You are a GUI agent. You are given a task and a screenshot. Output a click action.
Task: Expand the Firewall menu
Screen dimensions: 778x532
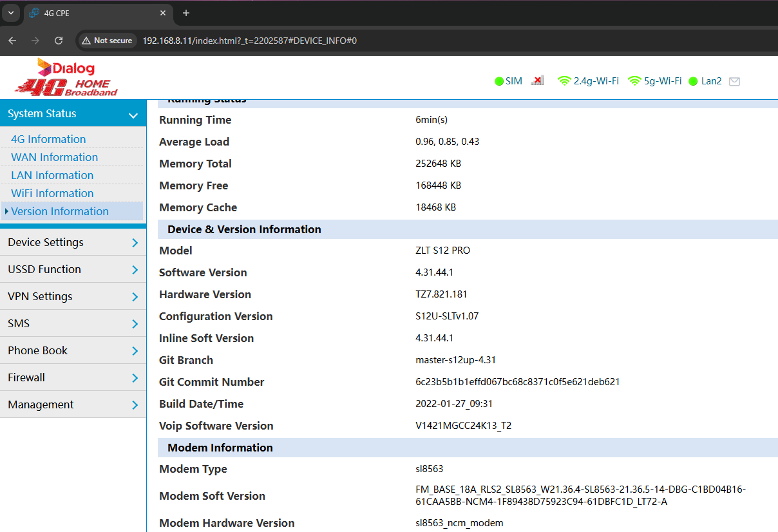(73, 377)
